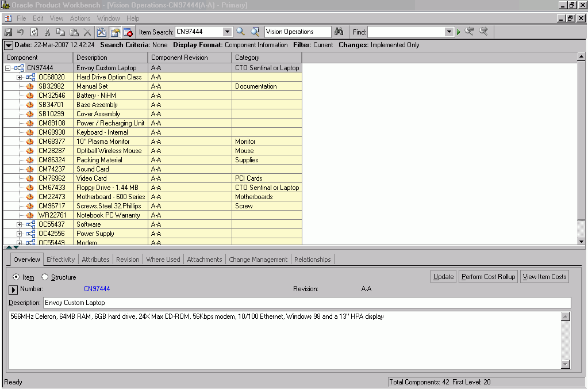This screenshot has height=389, width=588.
Task: Click the magnifying glass item search icon
Action: coord(241,32)
